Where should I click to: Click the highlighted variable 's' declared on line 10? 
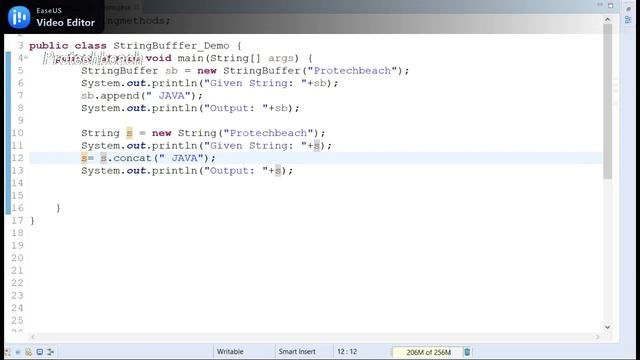[x=129, y=133]
